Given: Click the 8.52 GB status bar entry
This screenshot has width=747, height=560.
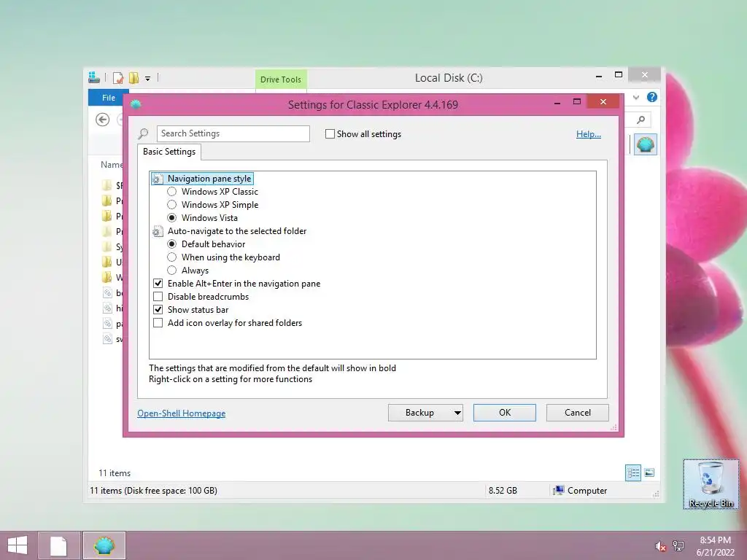Looking at the screenshot, I should click(x=503, y=491).
